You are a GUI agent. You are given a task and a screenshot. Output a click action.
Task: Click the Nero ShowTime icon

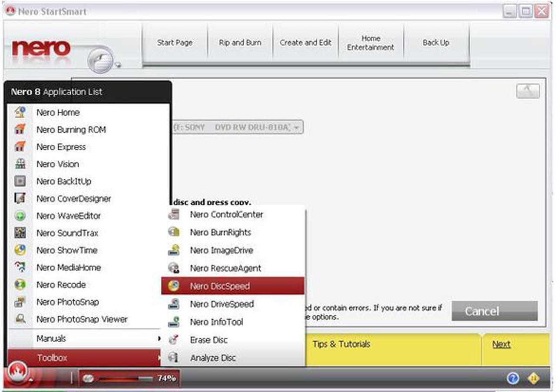(x=20, y=250)
